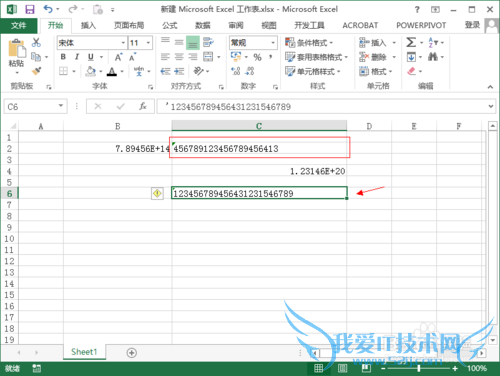Click the Format cells button
This screenshot has width=500, height=376.
[x=376, y=71]
